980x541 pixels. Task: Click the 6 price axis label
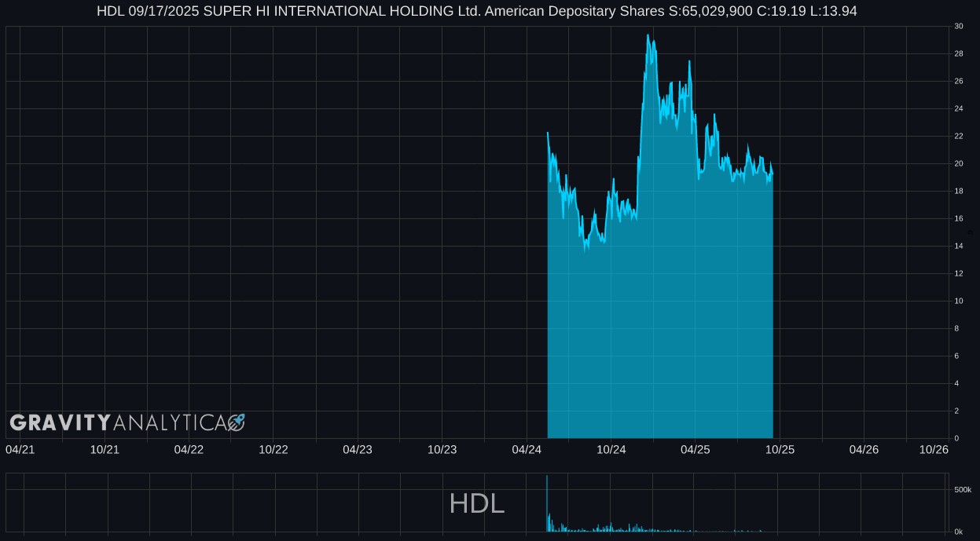(x=956, y=356)
